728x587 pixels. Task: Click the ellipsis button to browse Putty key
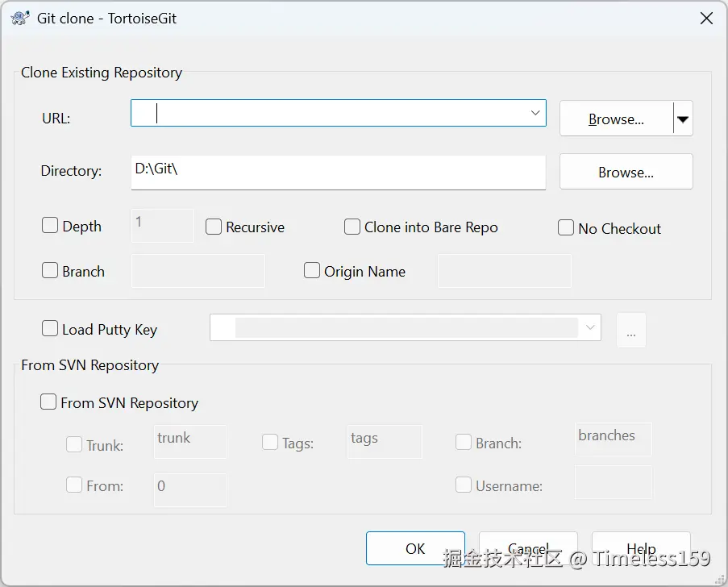click(631, 331)
